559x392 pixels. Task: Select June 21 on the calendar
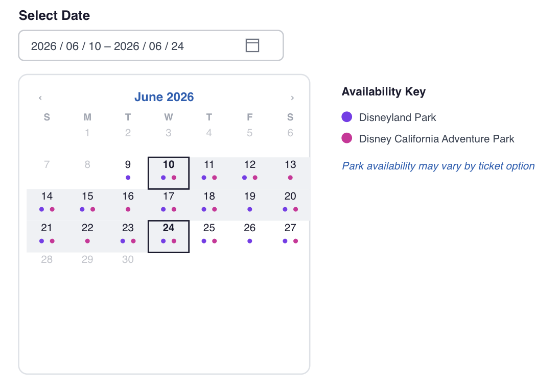[46, 236]
